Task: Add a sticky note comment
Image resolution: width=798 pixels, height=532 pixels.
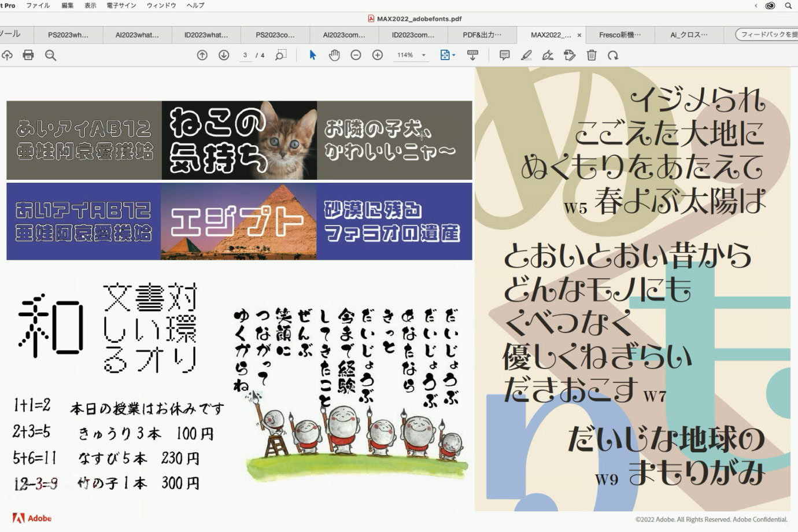Action: pyautogui.click(x=504, y=55)
